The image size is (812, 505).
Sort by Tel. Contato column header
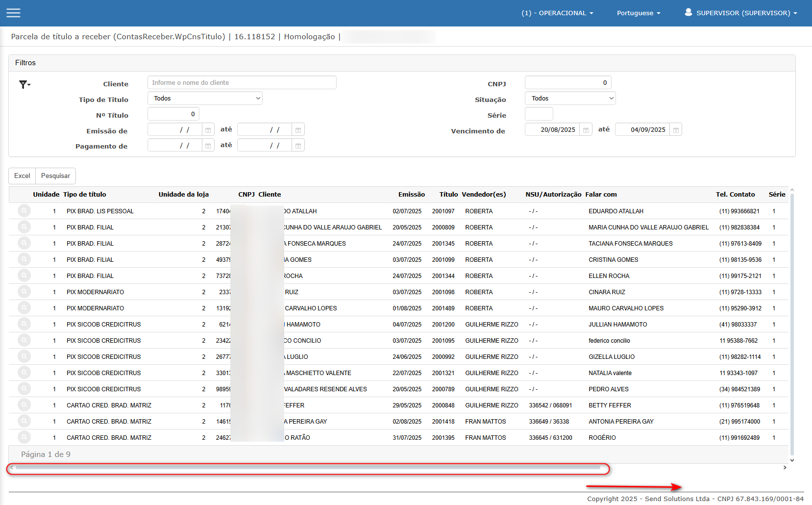pos(735,195)
